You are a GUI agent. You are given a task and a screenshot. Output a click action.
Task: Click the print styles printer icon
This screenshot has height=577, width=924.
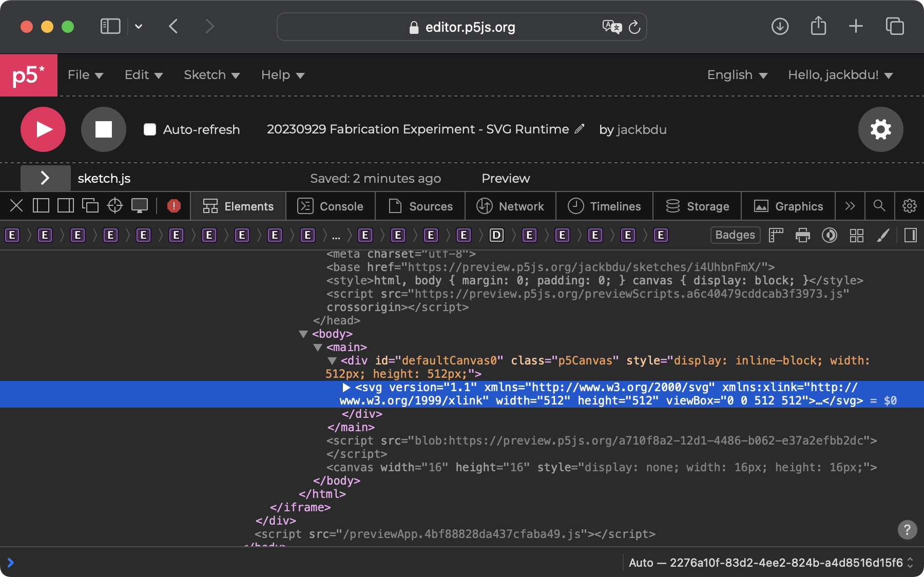[x=803, y=235]
